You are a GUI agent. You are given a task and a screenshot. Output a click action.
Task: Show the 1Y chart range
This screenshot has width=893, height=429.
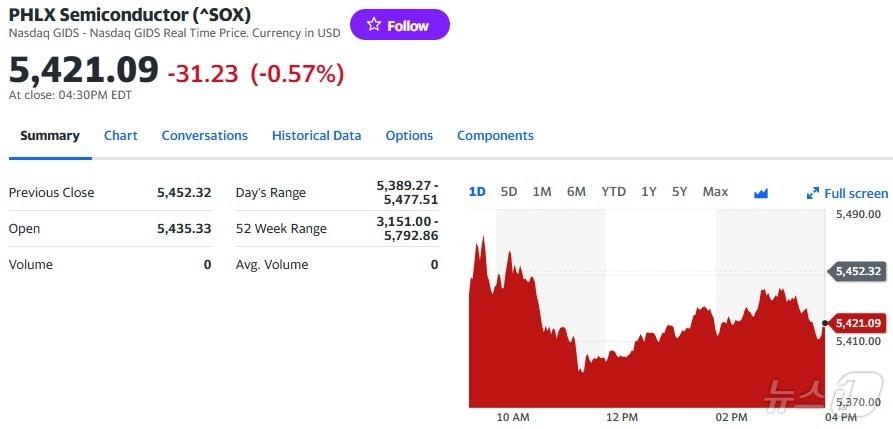click(649, 191)
